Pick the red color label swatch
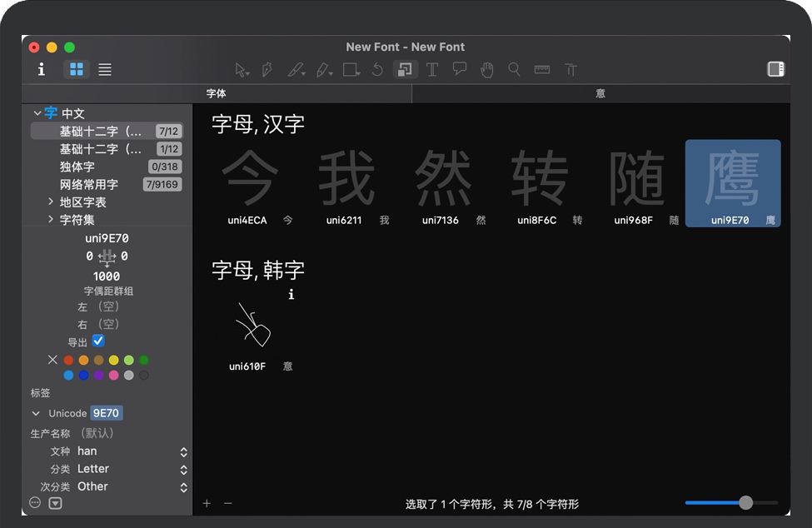Viewport: 812px width, 528px height. (x=69, y=360)
